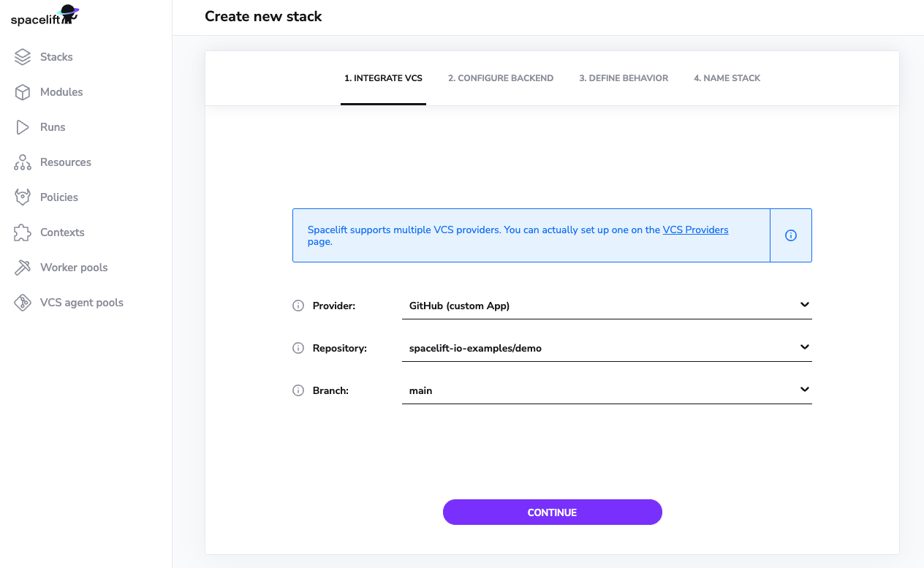
Task: Click the Policies shield icon
Action: click(23, 197)
